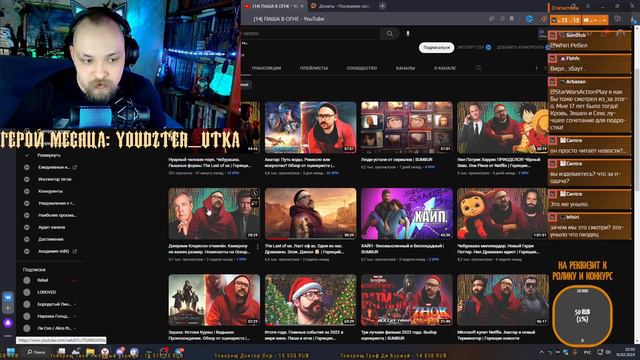Screen dimensions: 640x360
Task: Open the Microsoft купит Netflix thumbnail
Action: tap(502, 300)
